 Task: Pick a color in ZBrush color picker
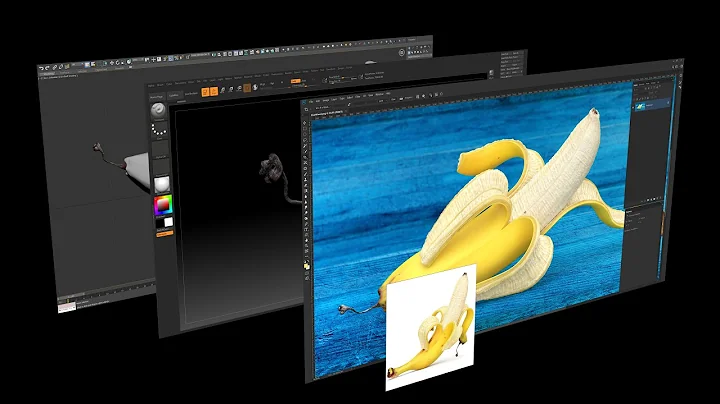163,205
